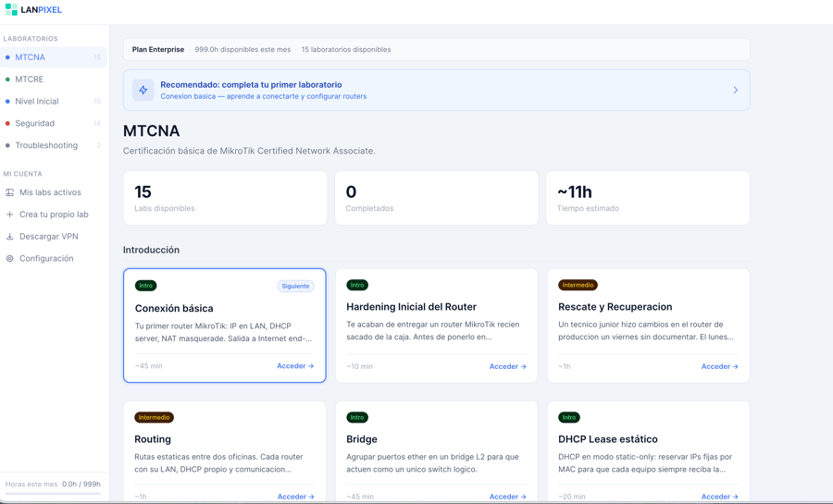Image resolution: width=833 pixels, height=504 pixels.
Task: Click the DHCP Lease estático title
Action: point(608,439)
